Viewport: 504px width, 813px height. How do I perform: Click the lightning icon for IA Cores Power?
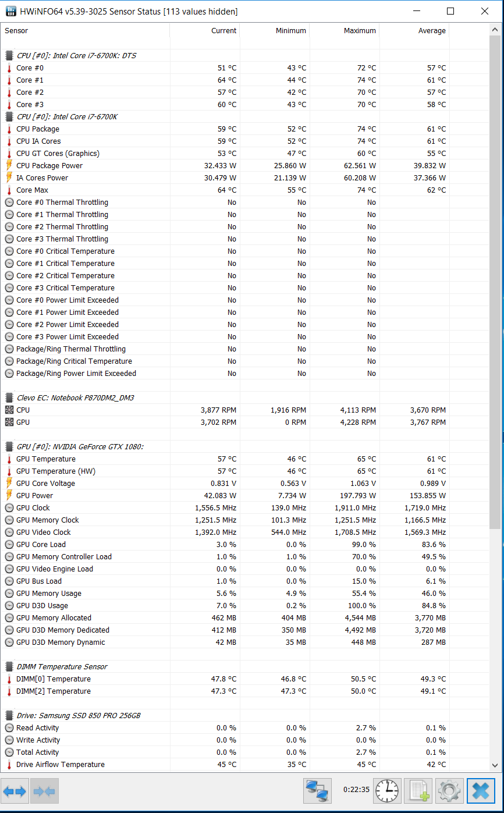pos(9,178)
